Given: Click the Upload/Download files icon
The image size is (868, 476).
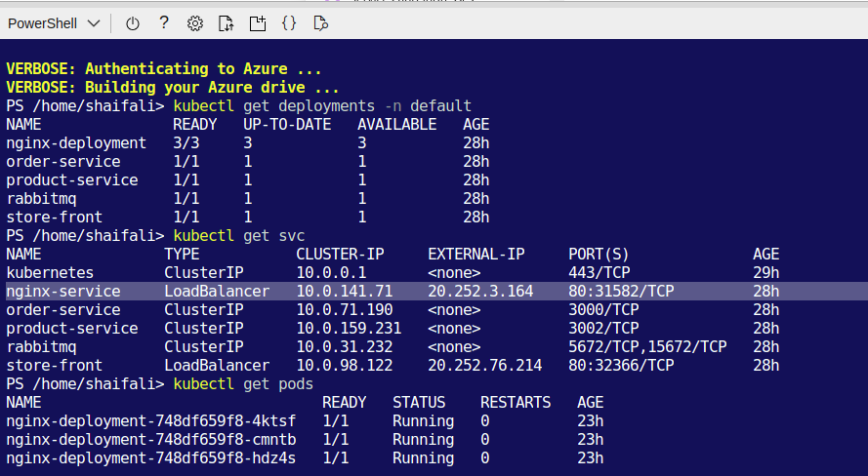Looking at the screenshot, I should tap(226, 22).
